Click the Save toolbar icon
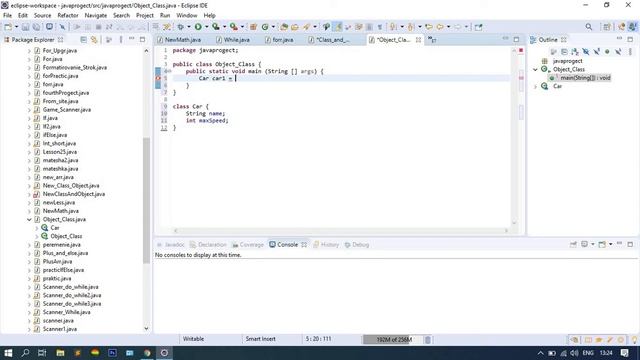Screen dimensions: 640x360 (25, 27)
